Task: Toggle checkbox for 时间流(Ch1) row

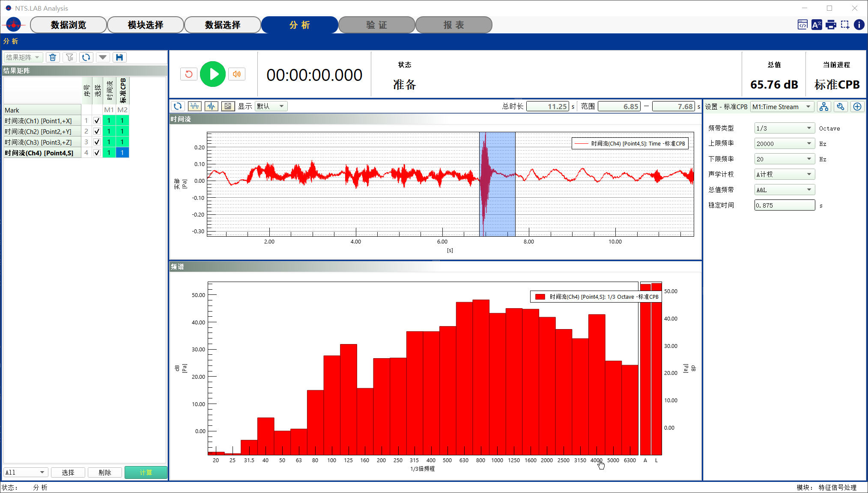Action: tap(97, 121)
